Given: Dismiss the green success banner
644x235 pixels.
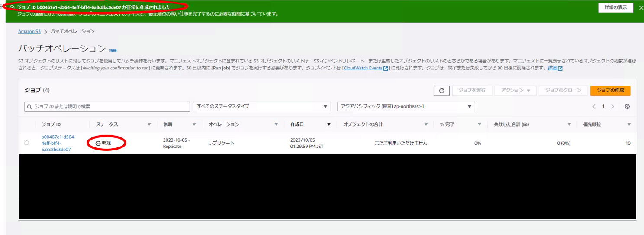Looking at the screenshot, I should (641, 8).
